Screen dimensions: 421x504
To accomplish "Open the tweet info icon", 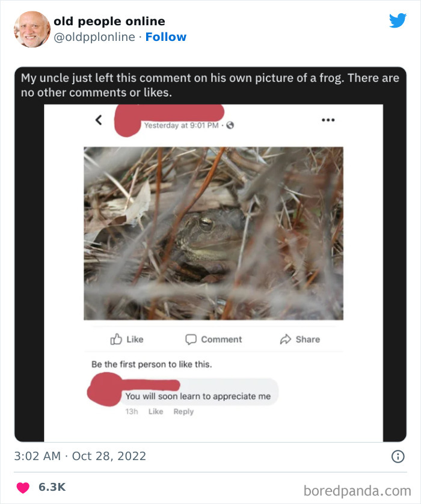I will (x=398, y=456).
